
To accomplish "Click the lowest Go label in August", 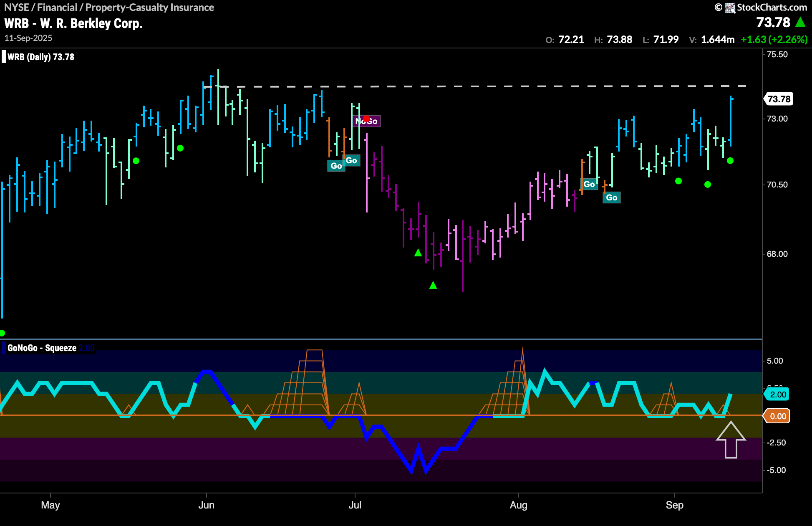I will point(611,197).
